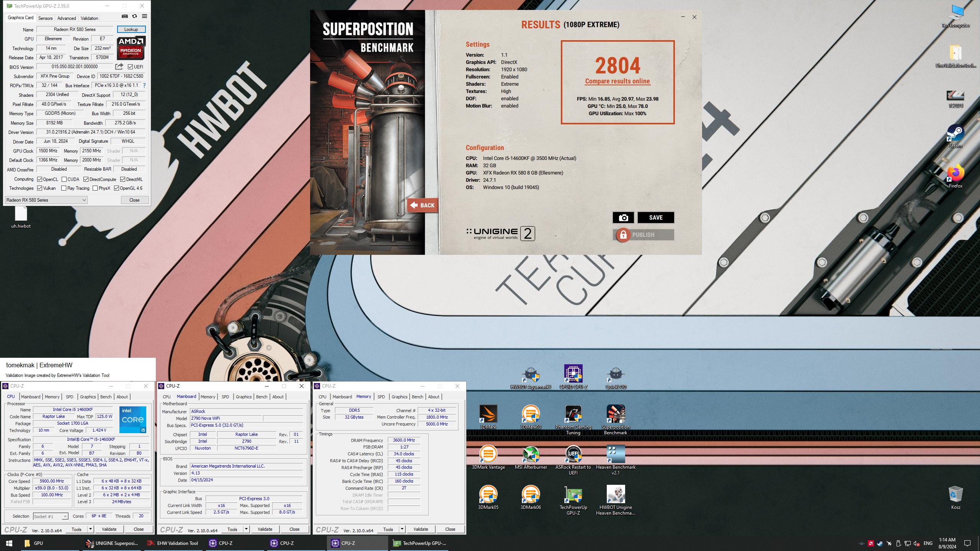Toggle the CUDA checkbox
This screenshot has height=551, width=980.
tap(64, 179)
